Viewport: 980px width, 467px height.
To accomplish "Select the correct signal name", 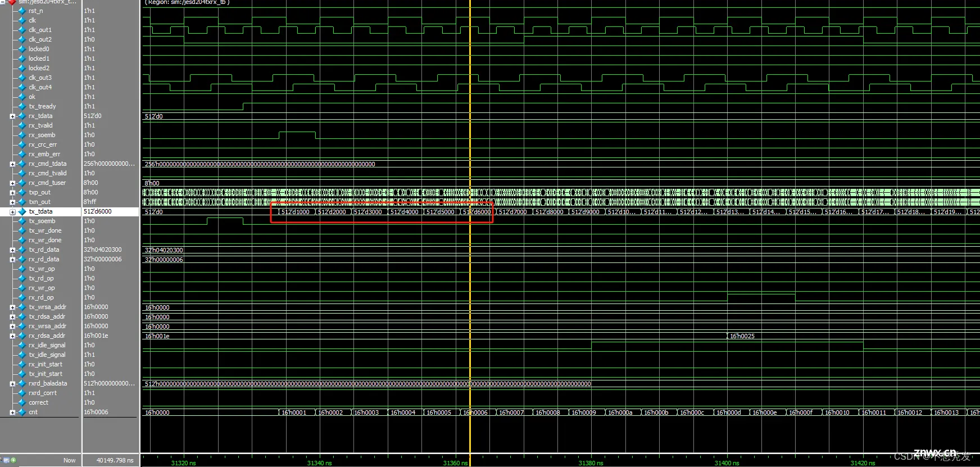I will pos(38,402).
